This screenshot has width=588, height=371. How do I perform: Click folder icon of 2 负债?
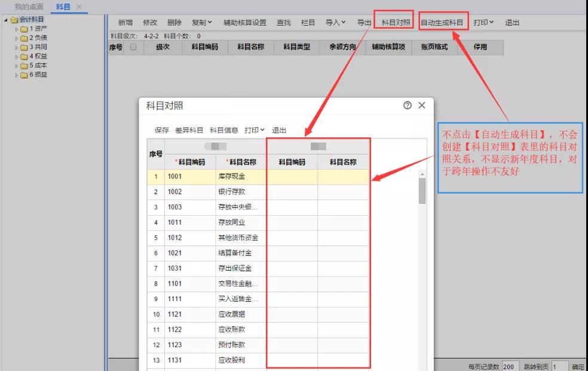24,38
